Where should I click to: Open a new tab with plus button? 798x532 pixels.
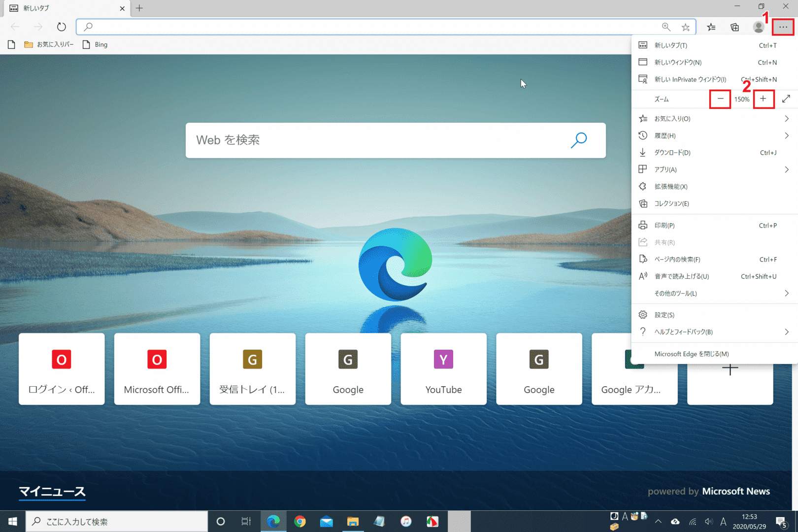(139, 8)
